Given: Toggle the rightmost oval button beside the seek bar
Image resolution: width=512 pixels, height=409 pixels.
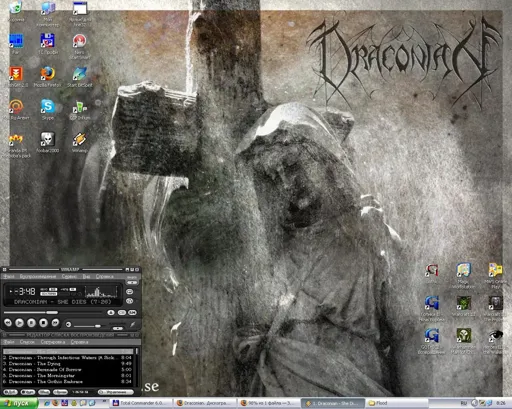Looking at the screenshot, I should (132, 312).
